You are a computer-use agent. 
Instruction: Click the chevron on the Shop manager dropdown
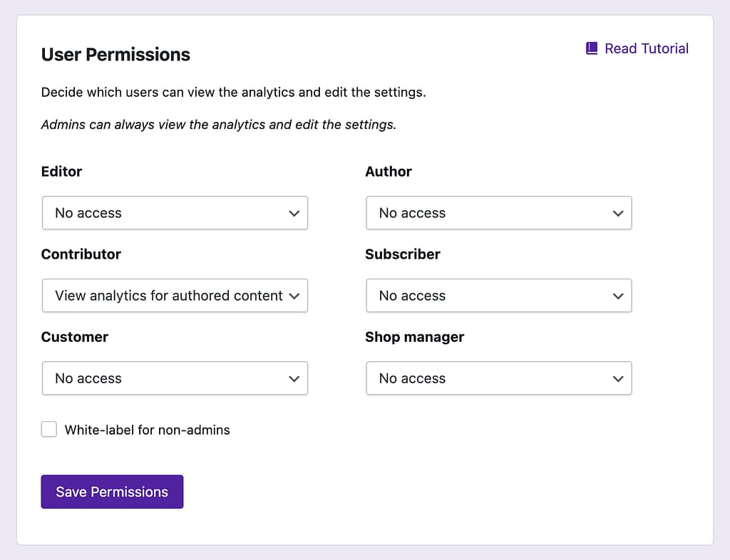click(x=617, y=378)
